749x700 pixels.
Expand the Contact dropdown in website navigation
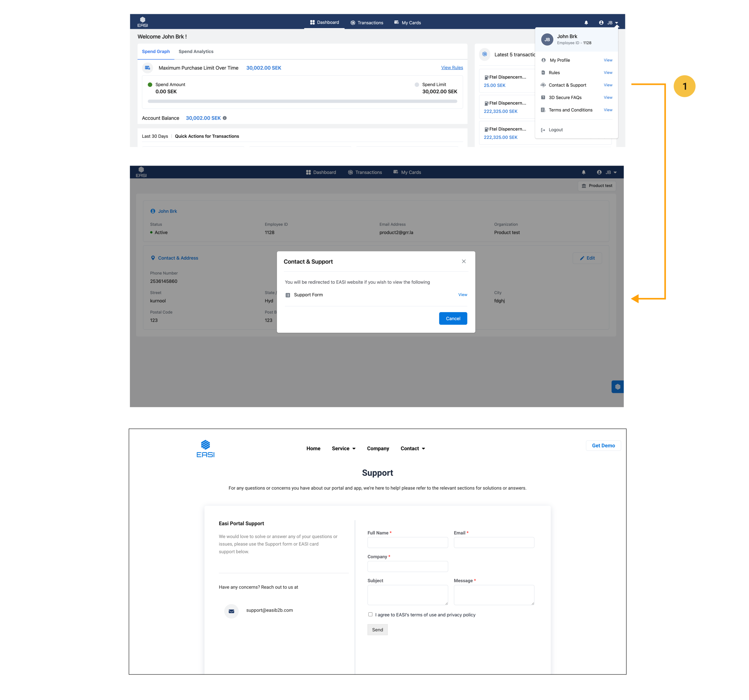pos(413,449)
